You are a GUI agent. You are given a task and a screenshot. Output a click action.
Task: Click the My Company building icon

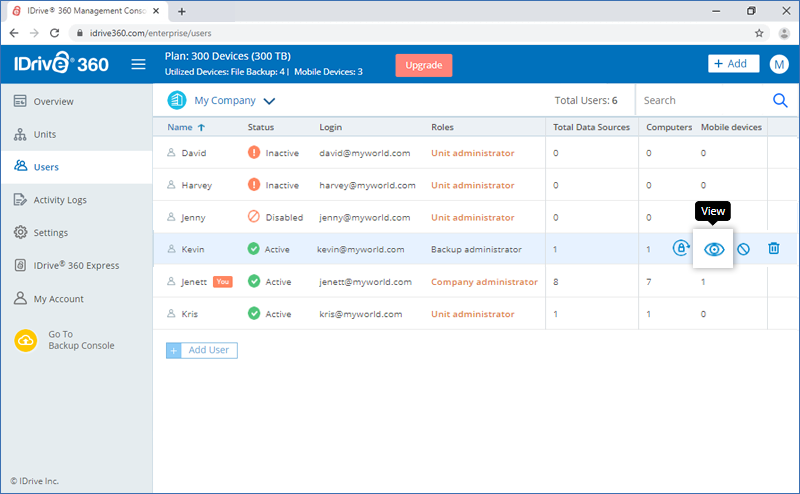(x=177, y=100)
